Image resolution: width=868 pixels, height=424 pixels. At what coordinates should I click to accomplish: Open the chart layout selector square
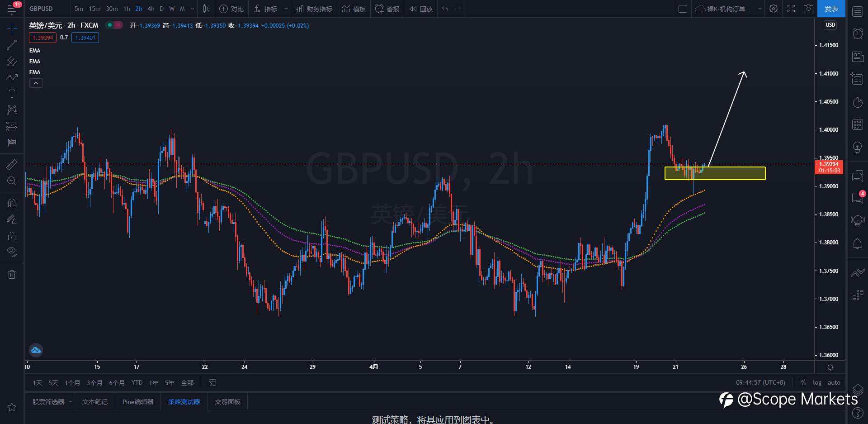[x=683, y=9]
